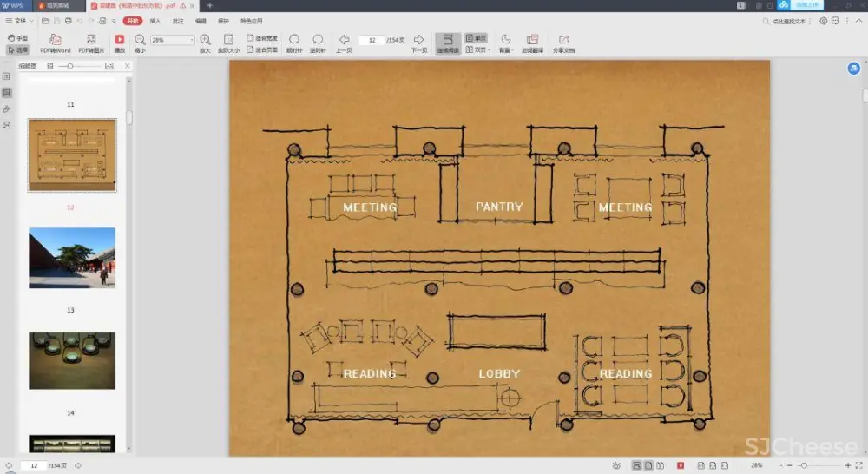Switch to the 保护 ribbon tab

coord(224,20)
